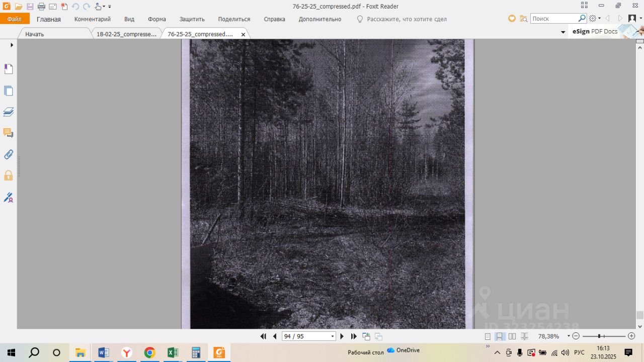Screen dimensions: 644x362
Task: Open Microsoft Word from the taskbar
Action: point(104,352)
